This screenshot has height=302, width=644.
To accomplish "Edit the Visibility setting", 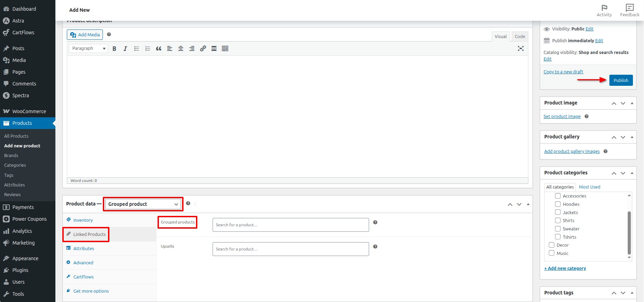I will [x=589, y=29].
